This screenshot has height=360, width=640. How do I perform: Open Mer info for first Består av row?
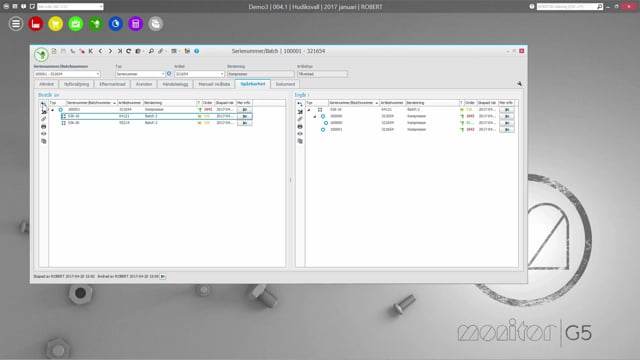[x=244, y=110]
